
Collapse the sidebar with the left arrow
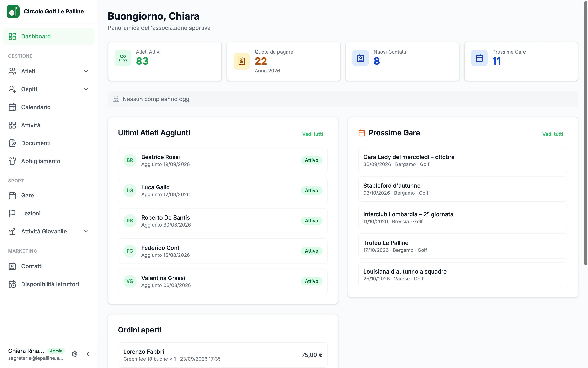[x=88, y=354]
